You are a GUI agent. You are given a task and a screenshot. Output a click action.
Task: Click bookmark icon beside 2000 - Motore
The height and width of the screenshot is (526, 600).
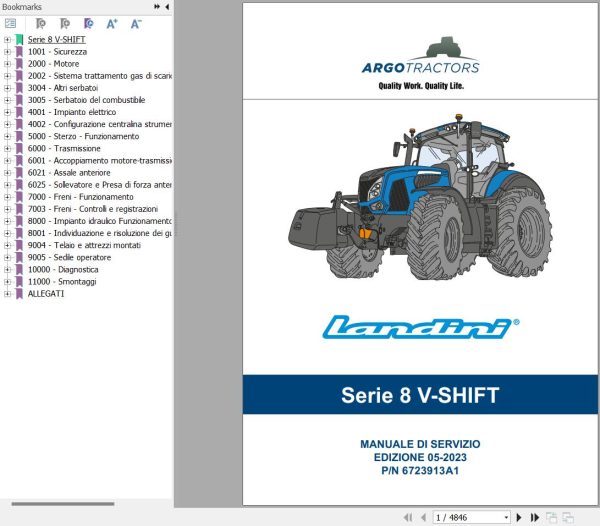(x=19, y=64)
